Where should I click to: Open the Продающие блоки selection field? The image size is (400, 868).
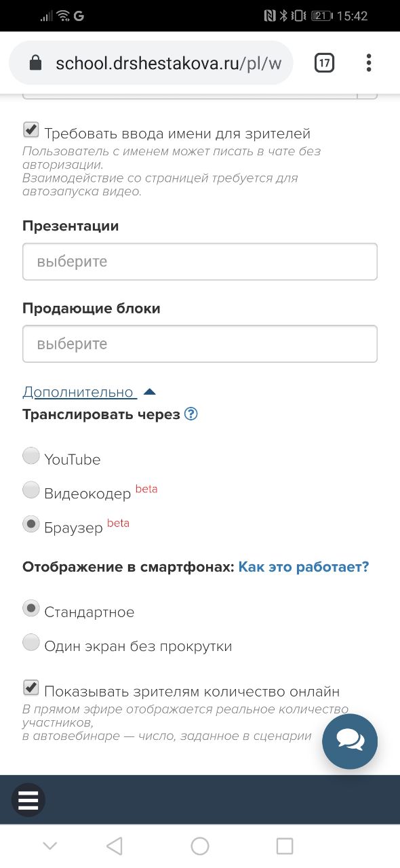tap(200, 344)
